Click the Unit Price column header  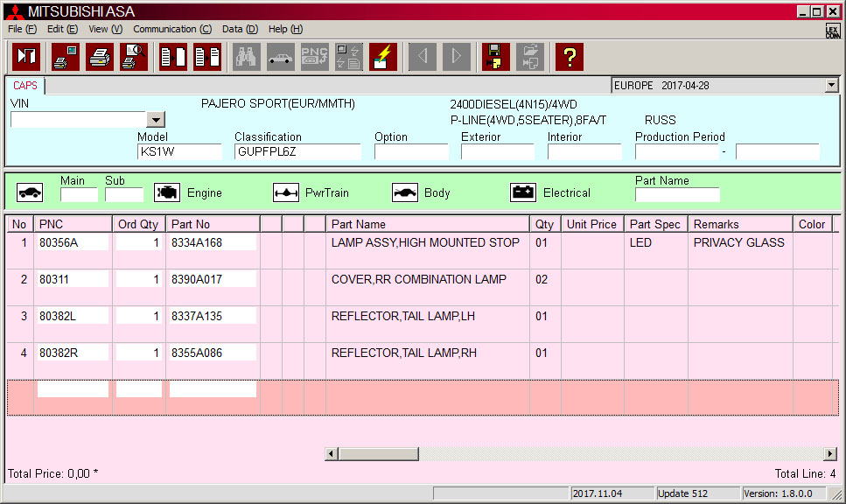(592, 224)
